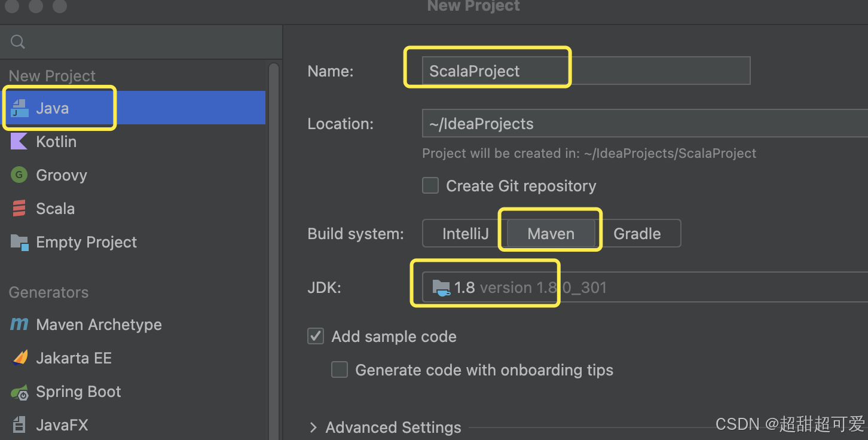
Task: Click the JDK folder icon
Action: (441, 288)
